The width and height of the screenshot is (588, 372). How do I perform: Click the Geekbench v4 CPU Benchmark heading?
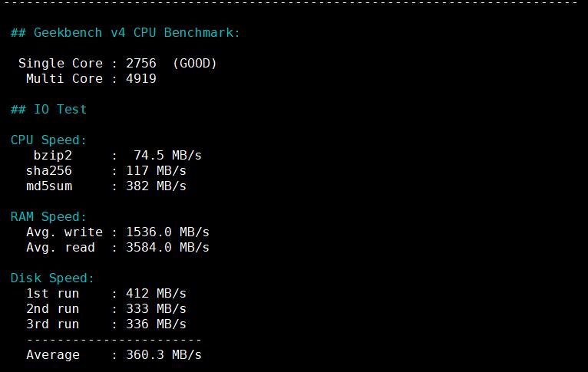[x=125, y=33]
